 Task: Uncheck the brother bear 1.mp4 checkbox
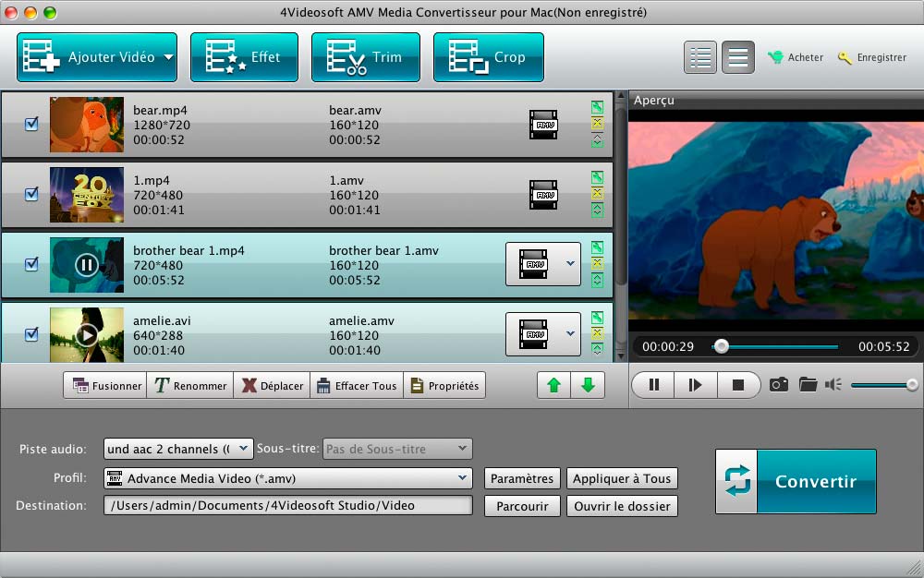31,264
